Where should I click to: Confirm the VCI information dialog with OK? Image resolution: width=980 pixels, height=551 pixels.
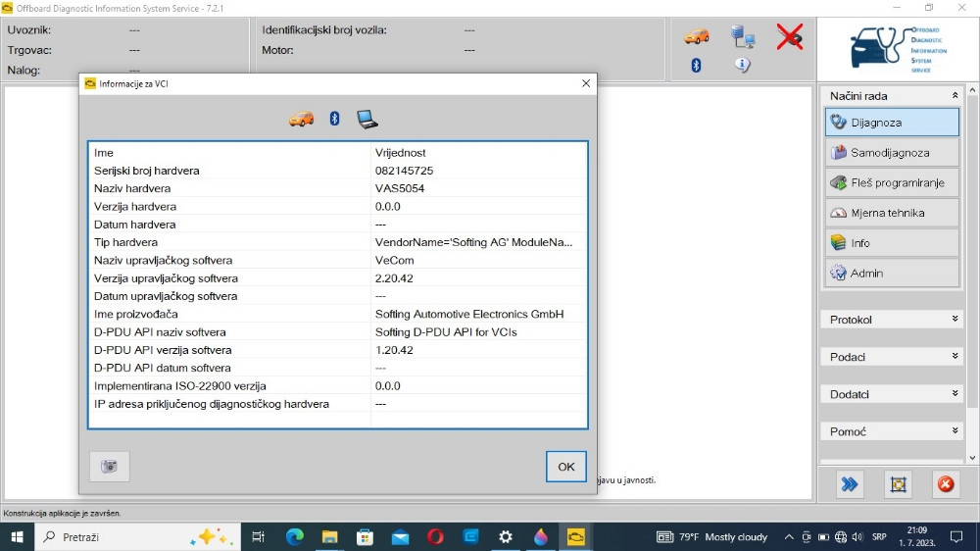(565, 467)
